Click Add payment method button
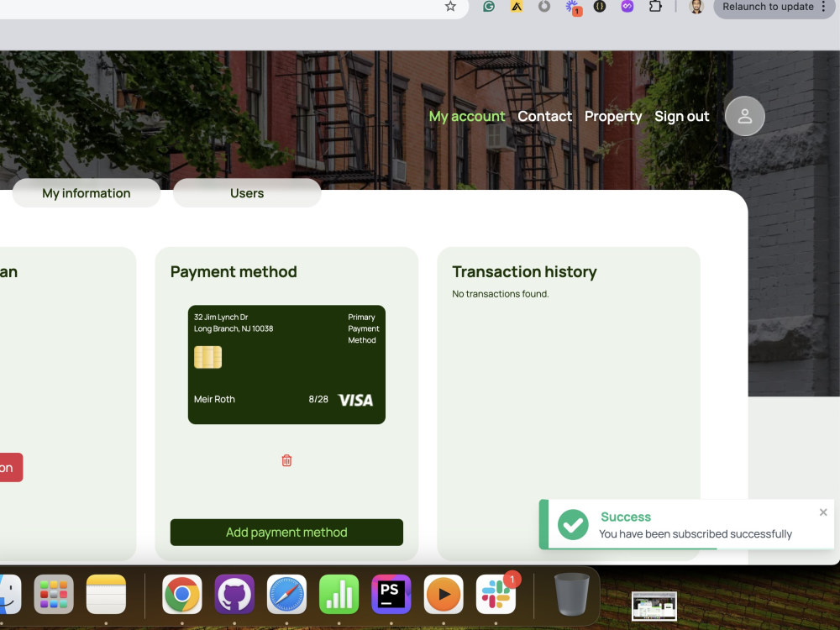Image resolution: width=840 pixels, height=630 pixels. tap(286, 532)
